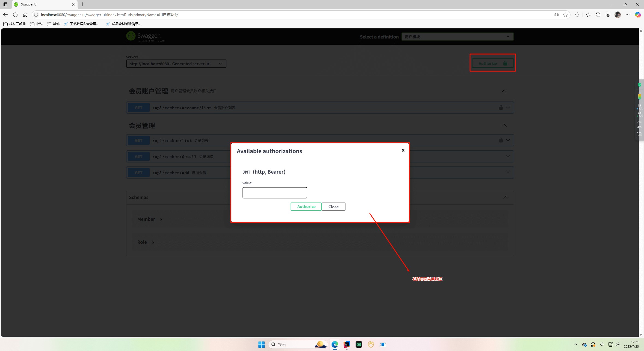This screenshot has height=351, width=644.
Task: Click the Close button in authorization dialog
Action: 333,207
